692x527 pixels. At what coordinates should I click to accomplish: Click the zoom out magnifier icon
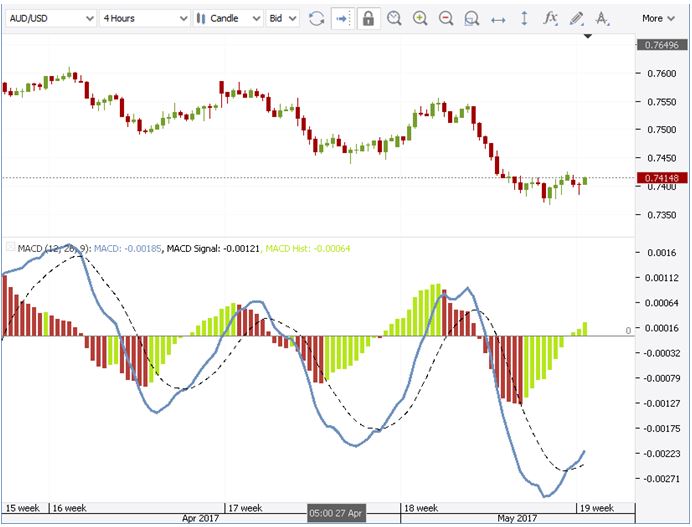pyautogui.click(x=446, y=19)
